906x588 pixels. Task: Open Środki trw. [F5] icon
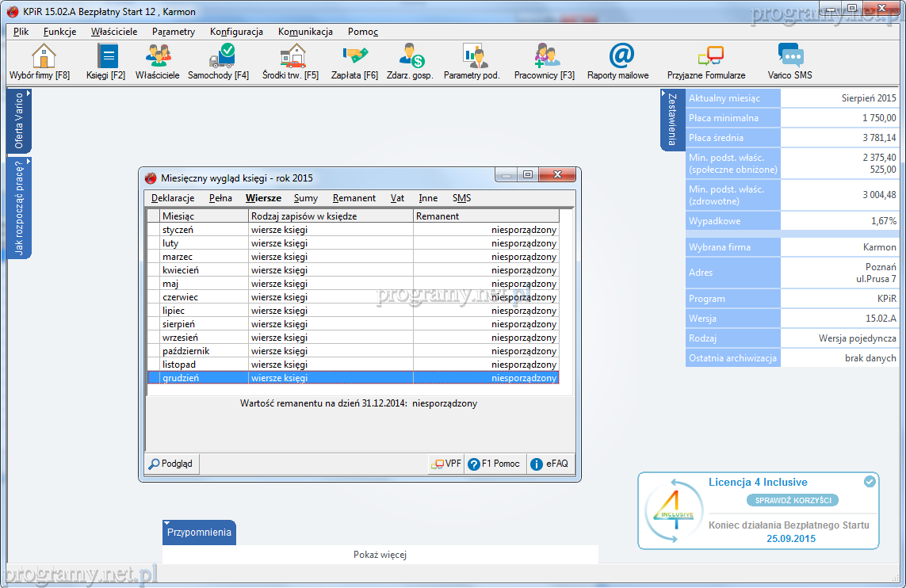[291, 57]
